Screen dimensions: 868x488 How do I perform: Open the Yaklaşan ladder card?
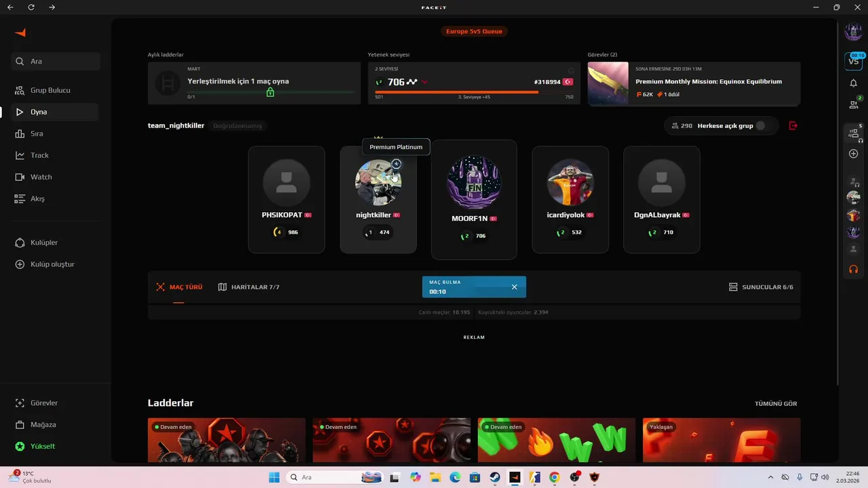[722, 440]
